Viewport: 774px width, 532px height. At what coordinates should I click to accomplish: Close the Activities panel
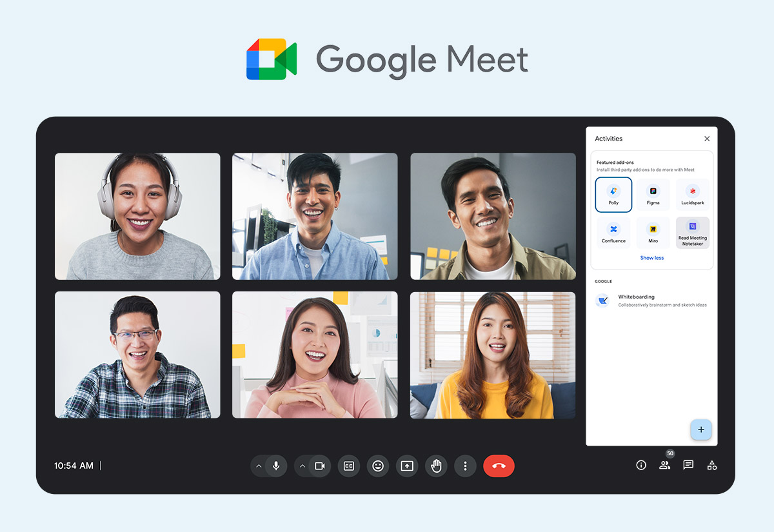707,139
